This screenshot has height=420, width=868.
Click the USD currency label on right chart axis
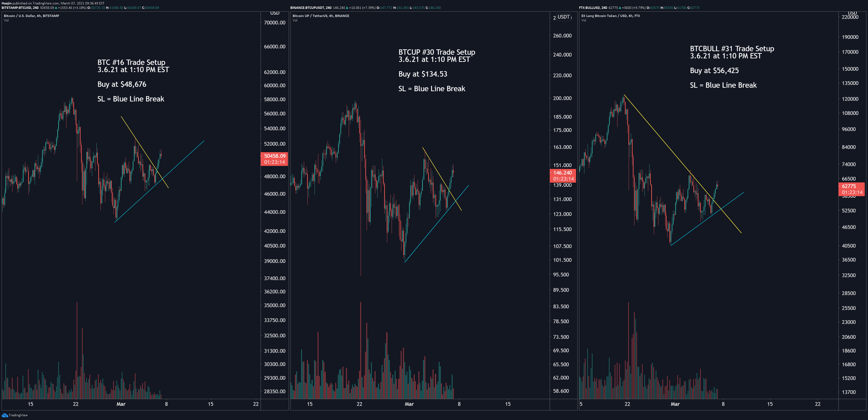click(x=852, y=13)
